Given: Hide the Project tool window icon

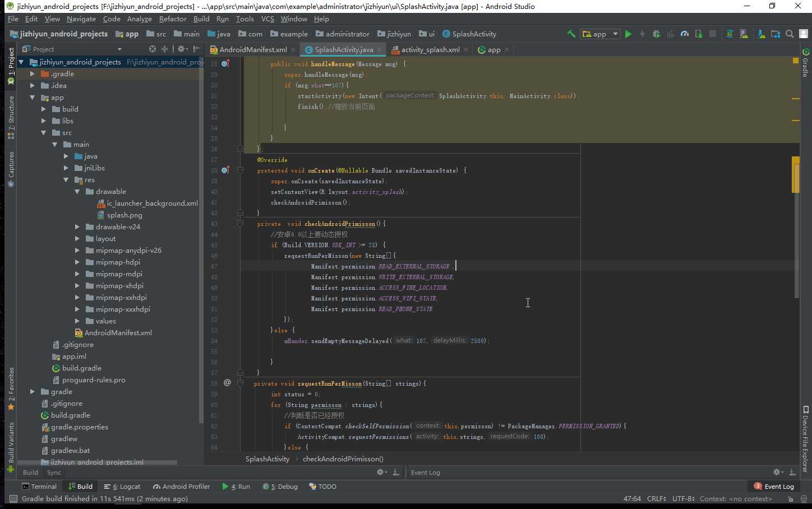Looking at the screenshot, I should pos(196,49).
